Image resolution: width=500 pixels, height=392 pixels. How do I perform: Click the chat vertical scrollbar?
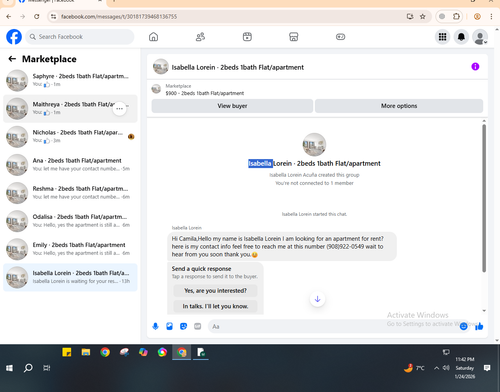(484, 198)
